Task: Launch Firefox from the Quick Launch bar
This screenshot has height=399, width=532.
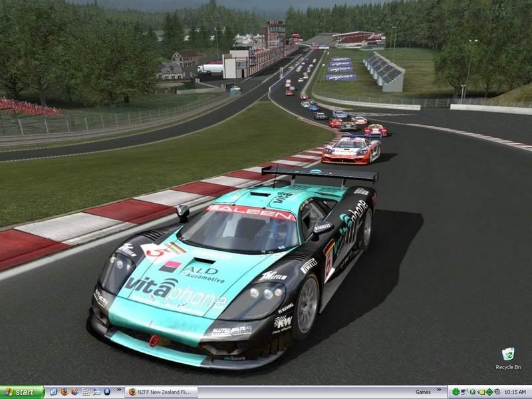Action: [65, 392]
